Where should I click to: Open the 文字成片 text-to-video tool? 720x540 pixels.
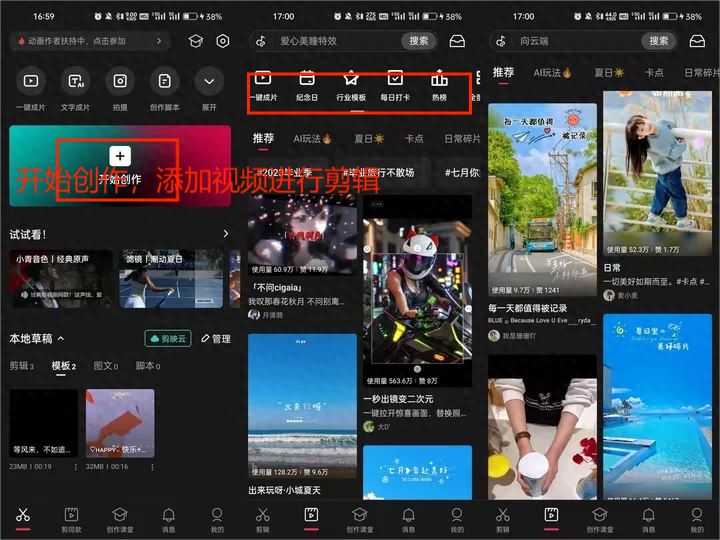[x=75, y=82]
